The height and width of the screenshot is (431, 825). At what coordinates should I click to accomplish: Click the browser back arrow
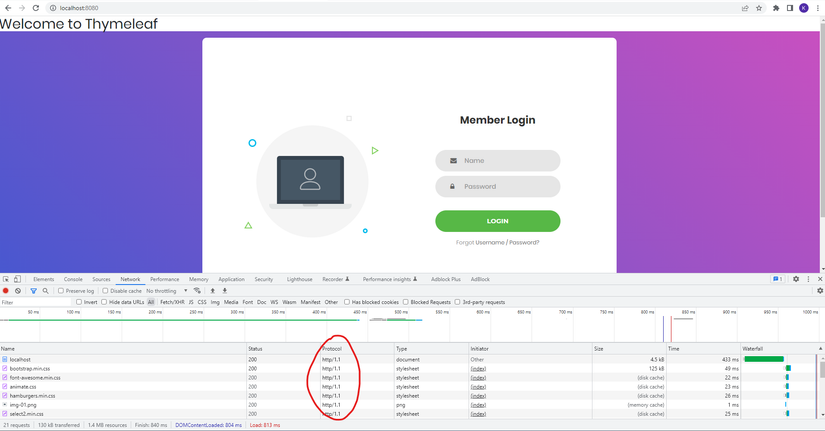tap(8, 8)
